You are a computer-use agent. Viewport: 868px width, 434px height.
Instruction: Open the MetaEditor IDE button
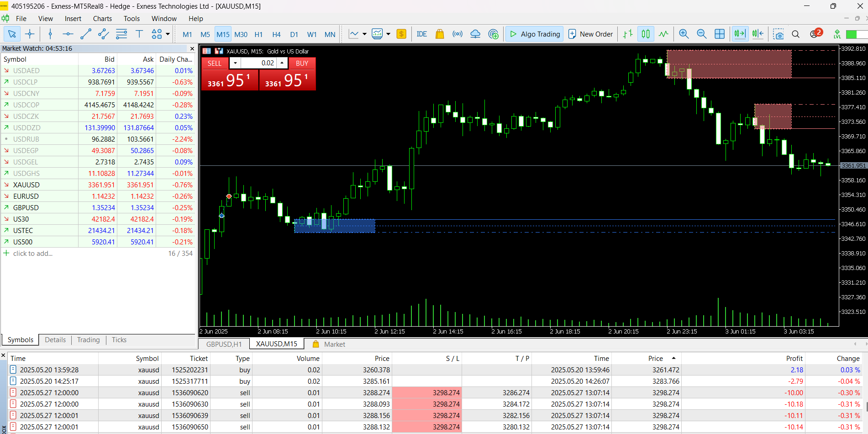coord(422,34)
